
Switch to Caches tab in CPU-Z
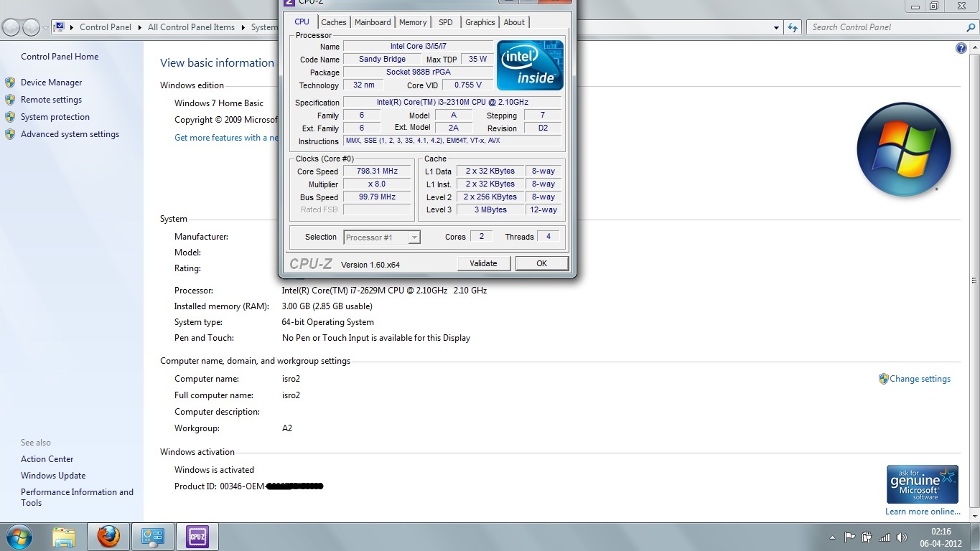(x=334, y=22)
